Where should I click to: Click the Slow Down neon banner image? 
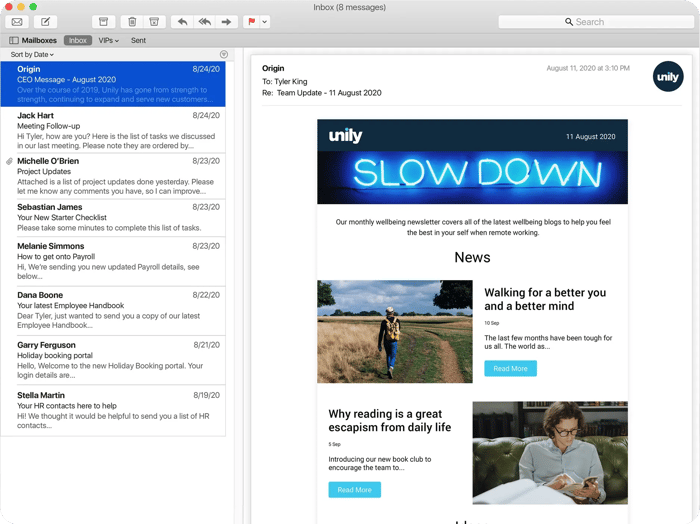coord(472,177)
